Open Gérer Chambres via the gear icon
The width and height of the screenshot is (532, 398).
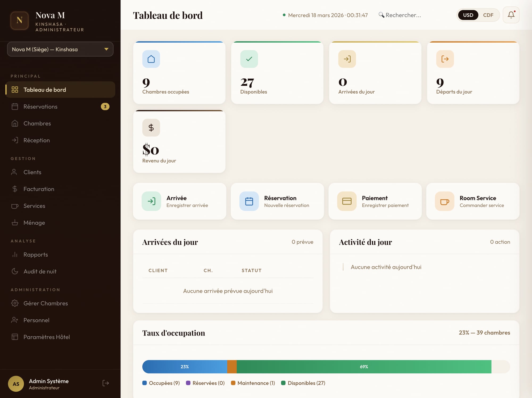15,303
